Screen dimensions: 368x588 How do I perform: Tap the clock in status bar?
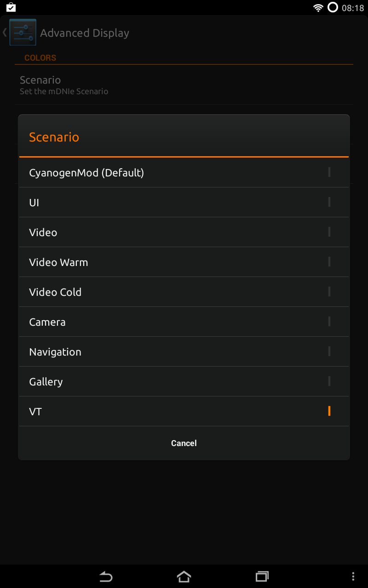(x=353, y=8)
